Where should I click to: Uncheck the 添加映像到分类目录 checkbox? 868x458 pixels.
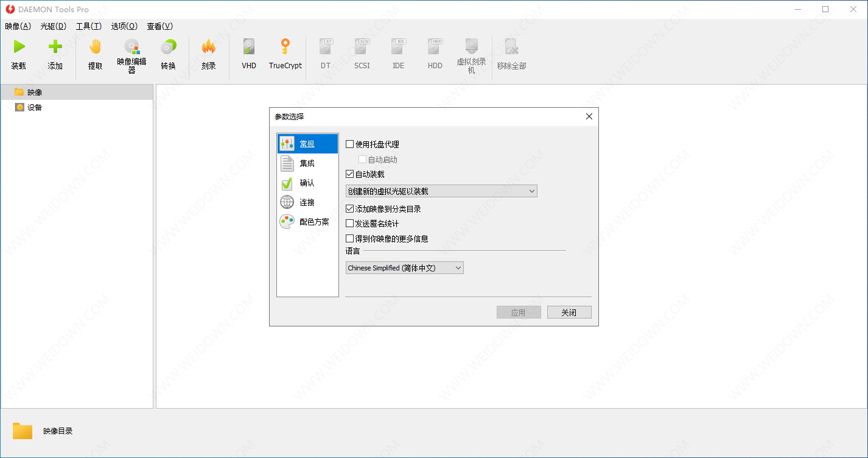(x=349, y=209)
